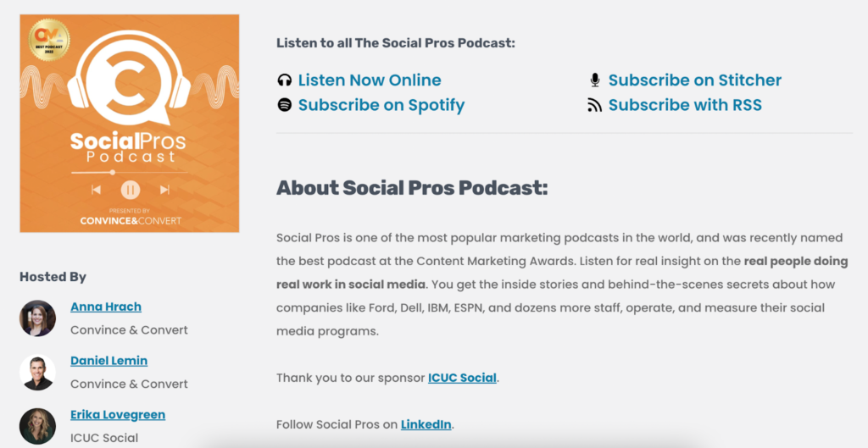Click the microphone icon next to Stitcher
This screenshot has height=448, width=868.
(595, 80)
